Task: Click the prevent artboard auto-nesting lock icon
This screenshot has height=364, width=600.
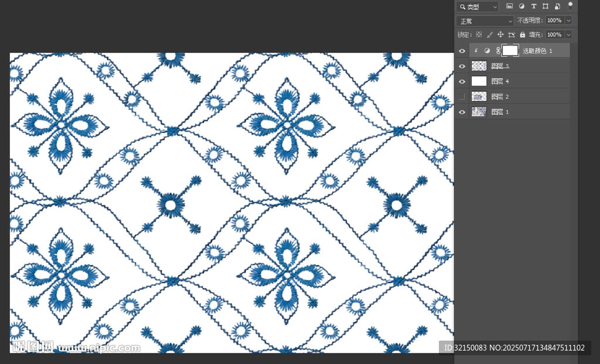Action: tap(511, 35)
